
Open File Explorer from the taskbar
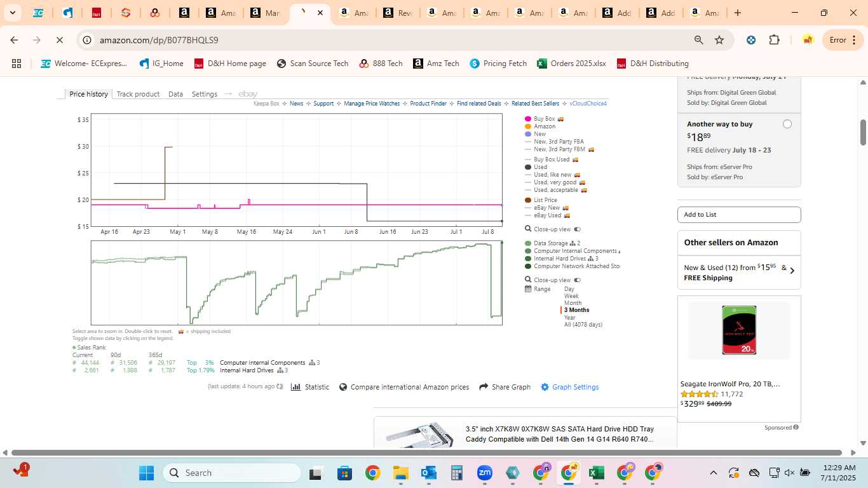click(x=400, y=473)
